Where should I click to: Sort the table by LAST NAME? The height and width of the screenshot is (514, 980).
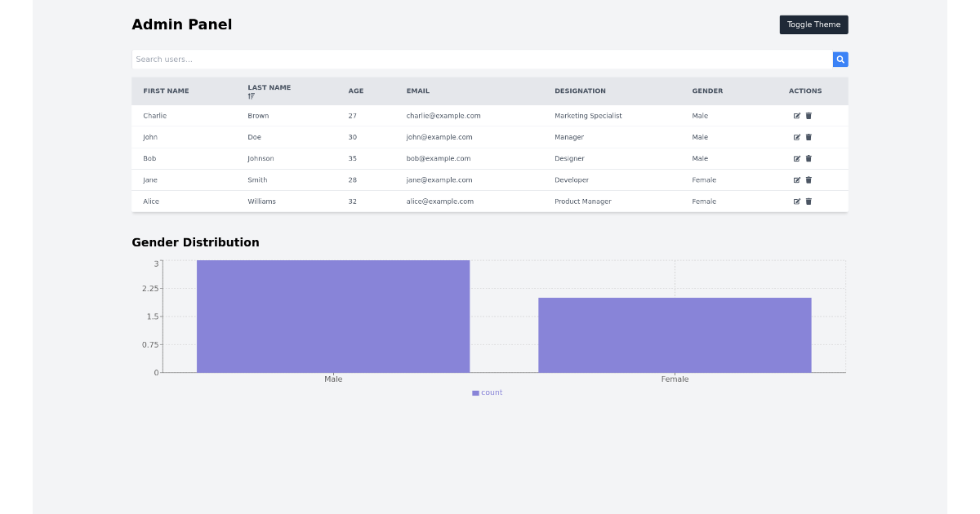[x=269, y=86]
